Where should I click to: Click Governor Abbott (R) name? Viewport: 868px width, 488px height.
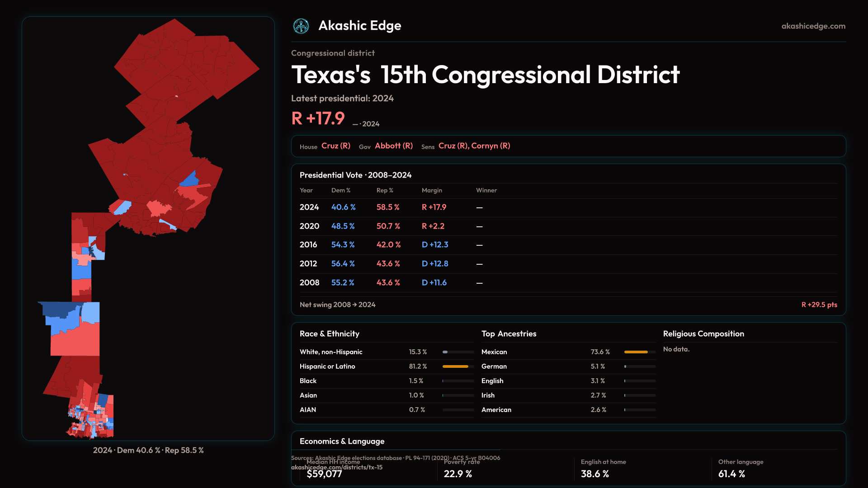pyautogui.click(x=393, y=146)
